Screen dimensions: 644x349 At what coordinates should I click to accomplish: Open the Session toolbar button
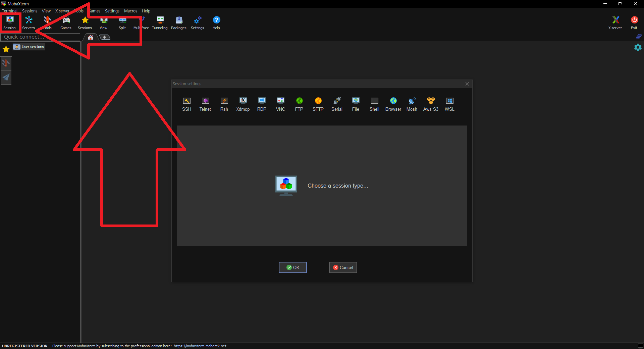pos(10,23)
